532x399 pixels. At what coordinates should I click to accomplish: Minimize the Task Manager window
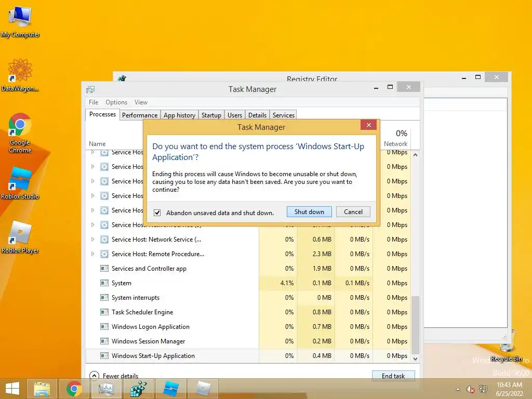(376, 88)
